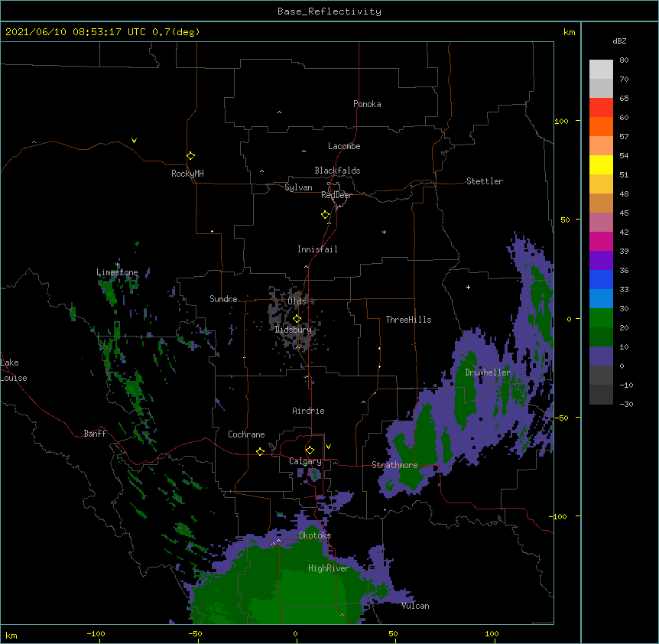Click the Vulcan town label
Viewport: 659px width, 644px height.
coord(415,606)
